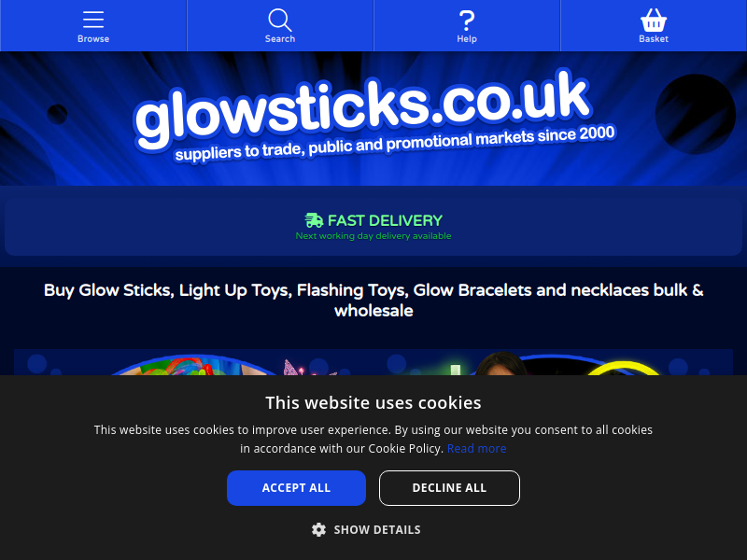Accept all cookies
Viewport: 747px width, 560px height.
[x=296, y=488]
